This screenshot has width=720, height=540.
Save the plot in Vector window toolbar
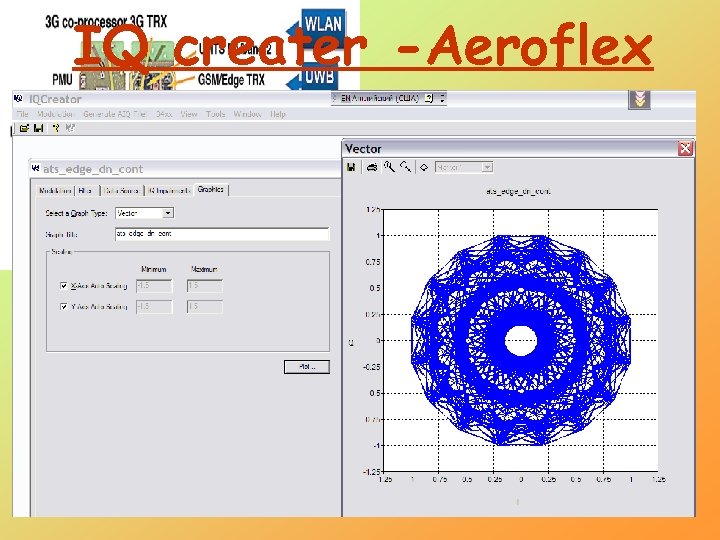351,167
